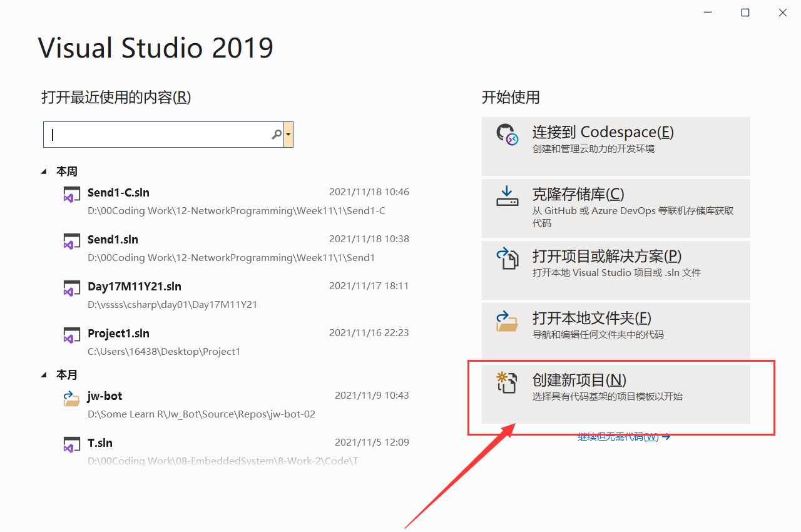Click the Day17M11Y21.sln solution icon
801x532 pixels.
point(71,287)
